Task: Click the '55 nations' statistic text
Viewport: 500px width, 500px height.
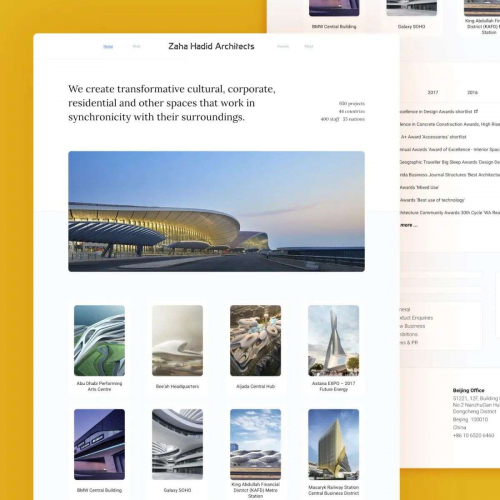Action: 354,119
